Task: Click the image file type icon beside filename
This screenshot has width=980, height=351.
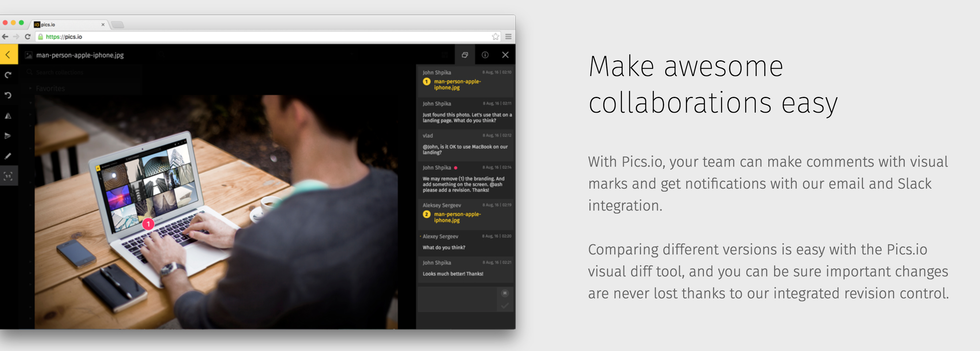Action: [x=29, y=55]
